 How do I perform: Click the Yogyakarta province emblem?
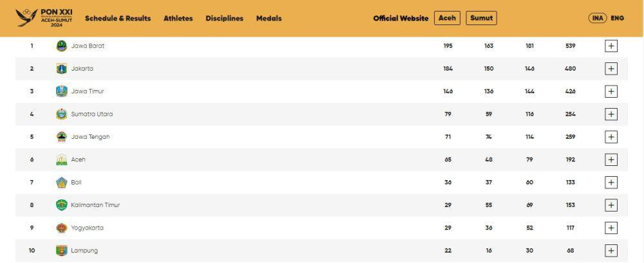pos(62,228)
